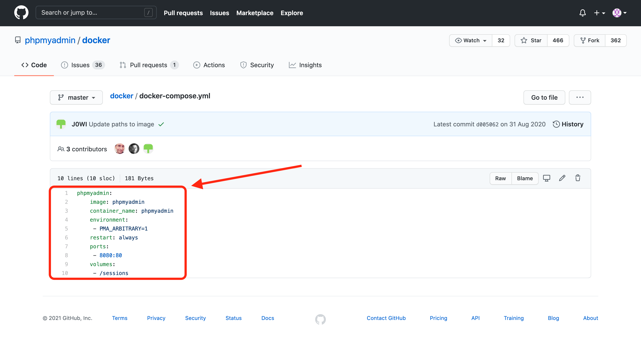The image size is (641, 364).
Task: Click the GitHub Octocat logo in header
Action: click(21, 12)
